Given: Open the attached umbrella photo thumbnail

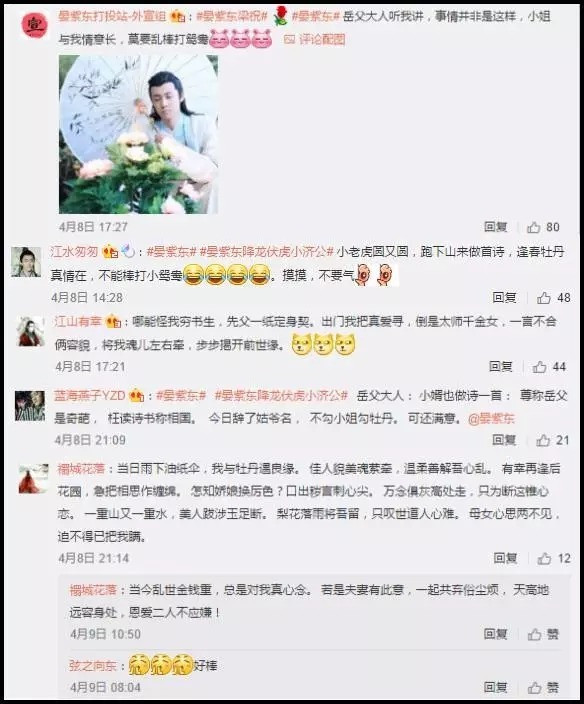Looking at the screenshot, I should coord(138,134).
